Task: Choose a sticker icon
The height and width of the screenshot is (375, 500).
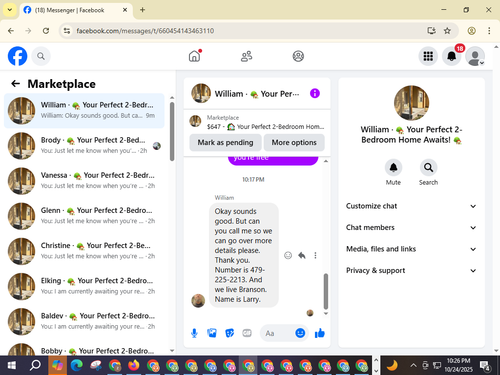Action: click(x=229, y=333)
